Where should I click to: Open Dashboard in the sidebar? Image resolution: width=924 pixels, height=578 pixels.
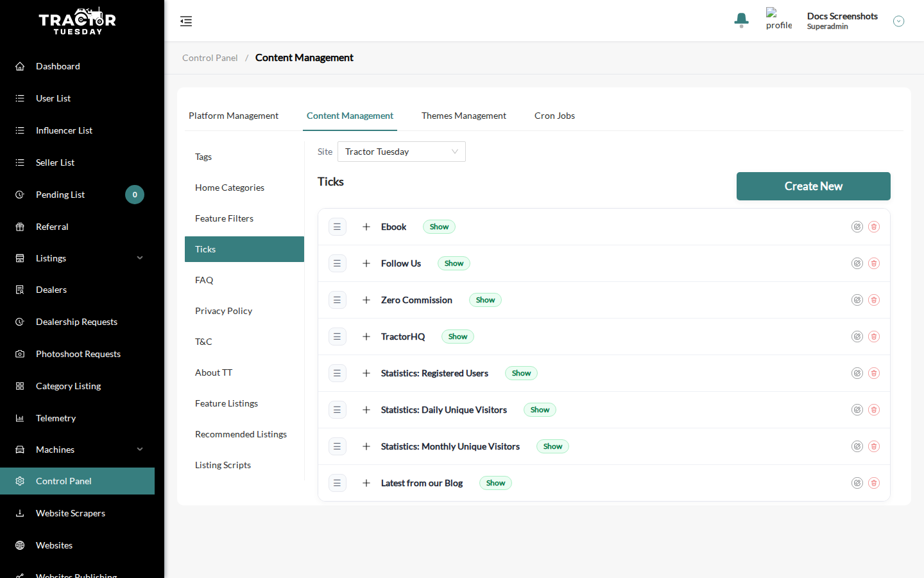coord(78,66)
